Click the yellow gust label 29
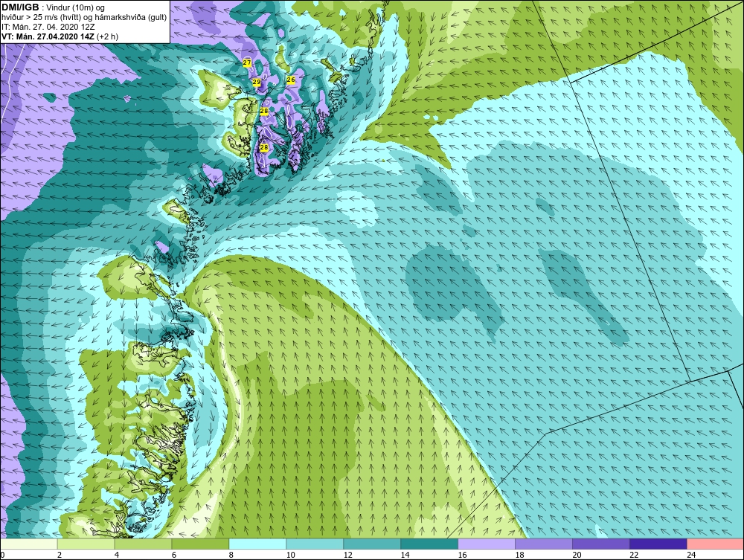This screenshot has height=560, width=744. 256,82
